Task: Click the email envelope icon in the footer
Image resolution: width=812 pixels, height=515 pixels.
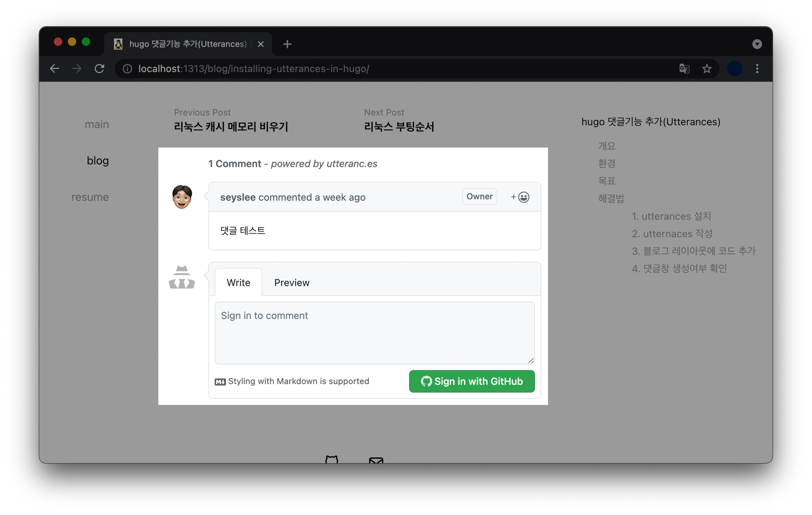Action: pos(376,460)
